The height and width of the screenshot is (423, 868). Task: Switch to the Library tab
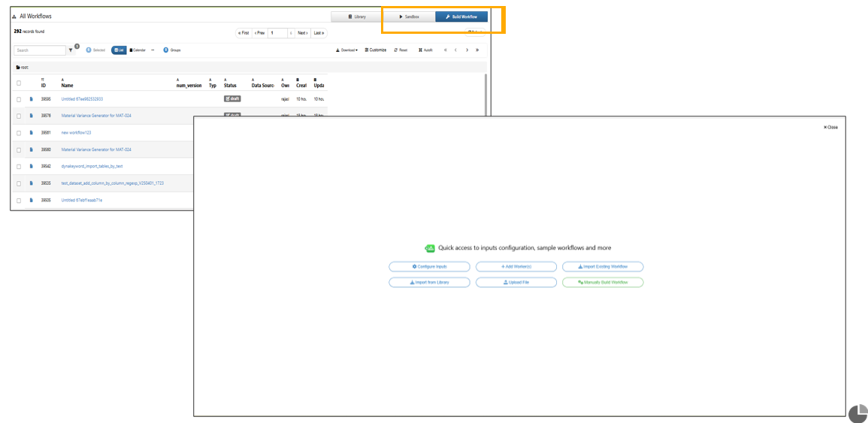pos(357,16)
